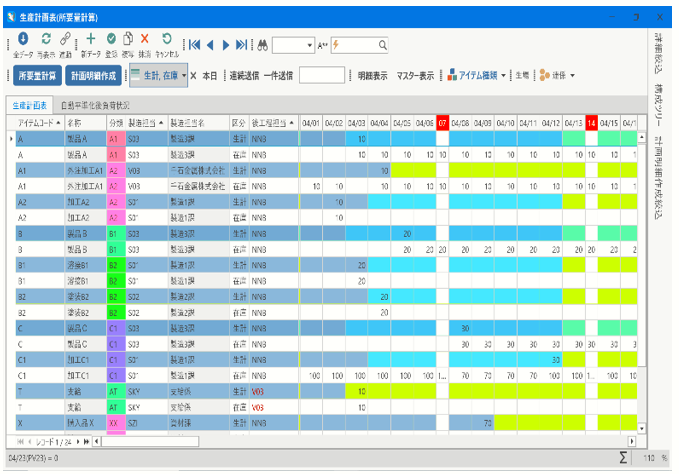Click the Σ summation icon in status bar

[x=623, y=456]
